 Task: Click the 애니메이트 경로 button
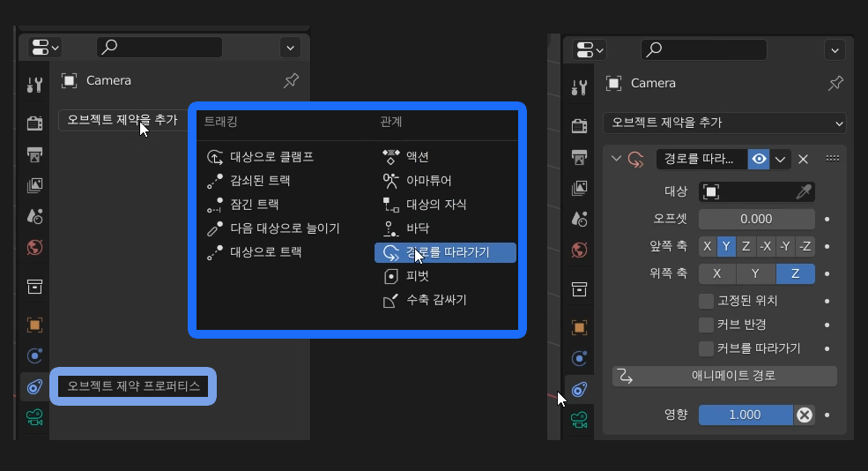click(724, 377)
